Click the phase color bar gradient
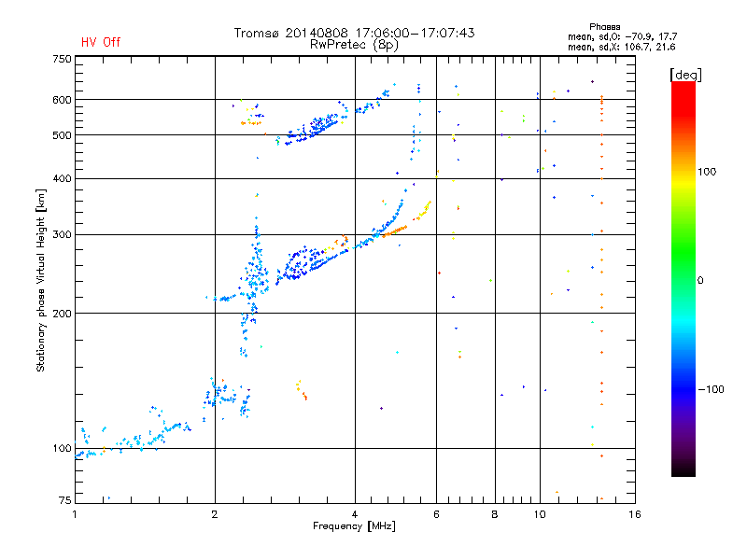This screenshot has width=747, height=560. click(x=684, y=278)
